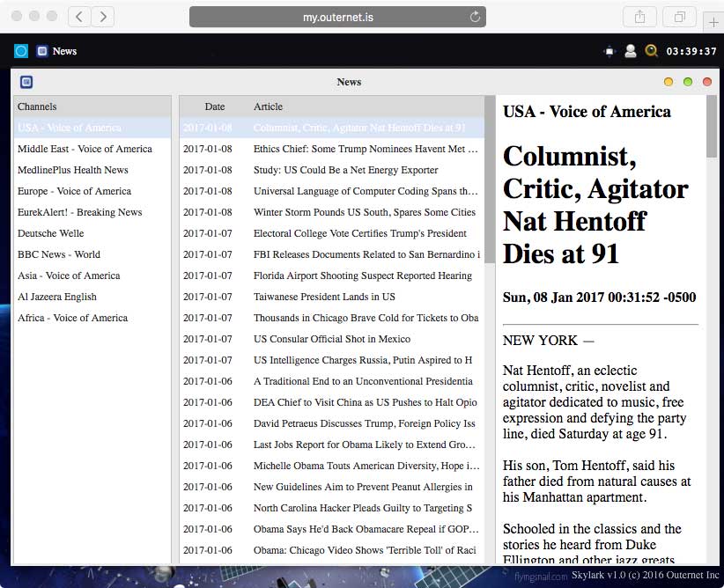724x588 pixels.
Task: Click the magnifier search icon
Action: pos(651,51)
